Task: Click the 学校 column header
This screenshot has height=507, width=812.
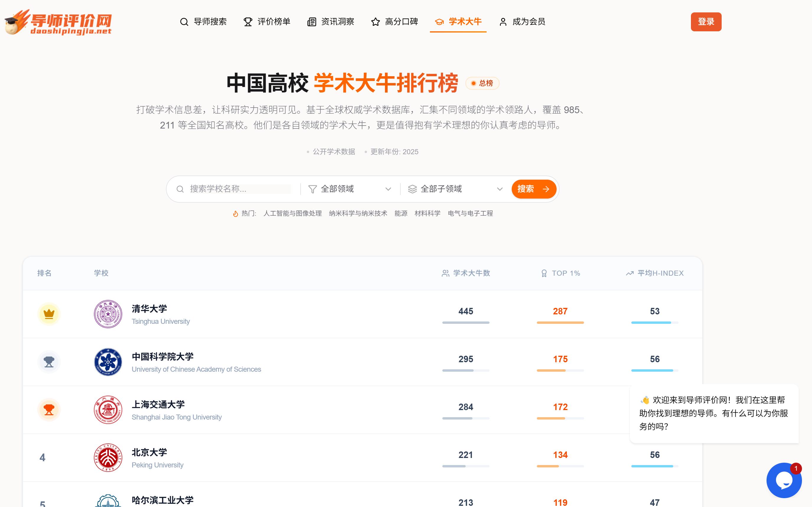Action: (101, 273)
